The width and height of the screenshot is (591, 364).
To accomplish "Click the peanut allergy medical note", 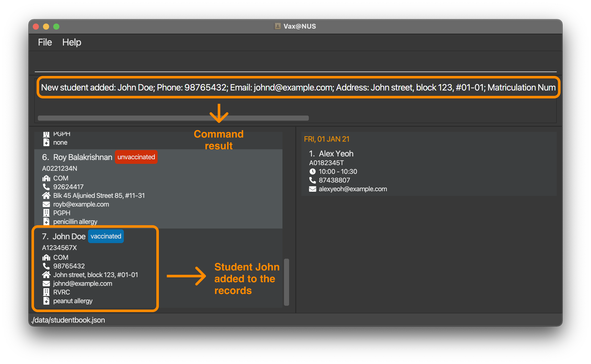I will (x=73, y=301).
